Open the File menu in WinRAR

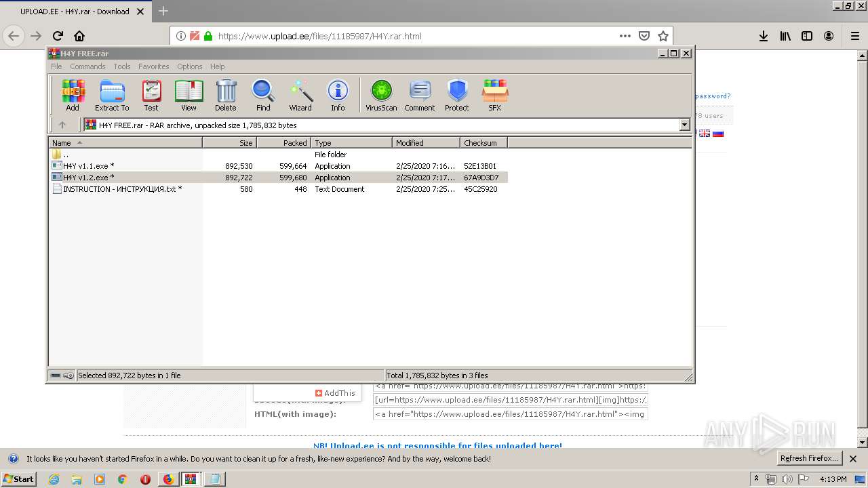pos(56,66)
